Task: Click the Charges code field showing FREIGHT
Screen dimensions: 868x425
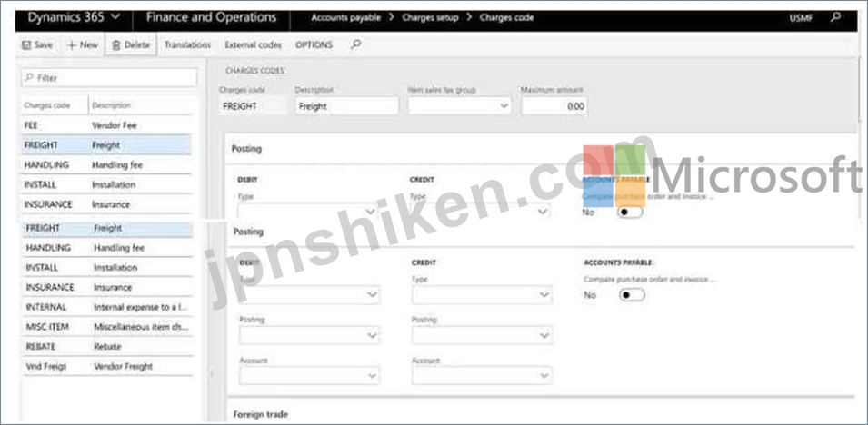Action: click(x=253, y=106)
